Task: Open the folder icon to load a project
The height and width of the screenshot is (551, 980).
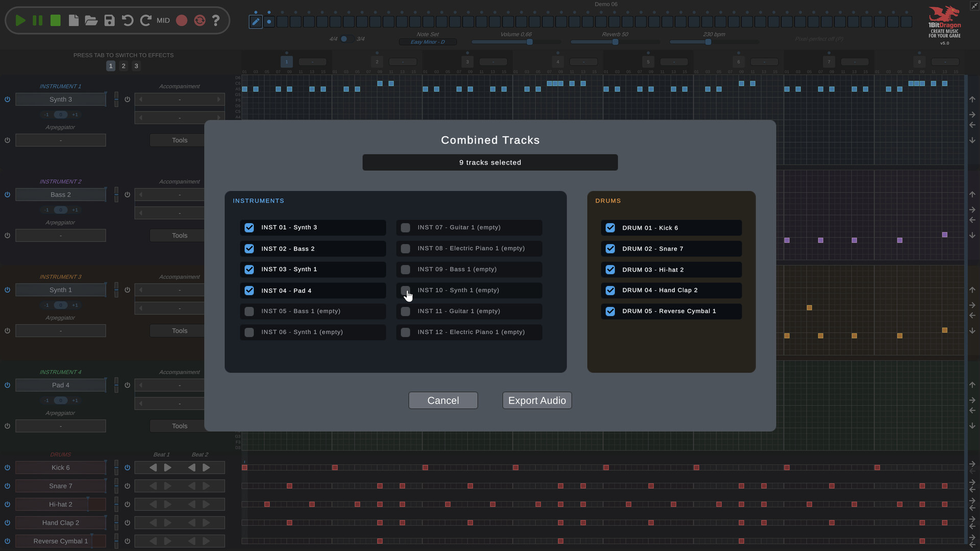Action: [91, 20]
